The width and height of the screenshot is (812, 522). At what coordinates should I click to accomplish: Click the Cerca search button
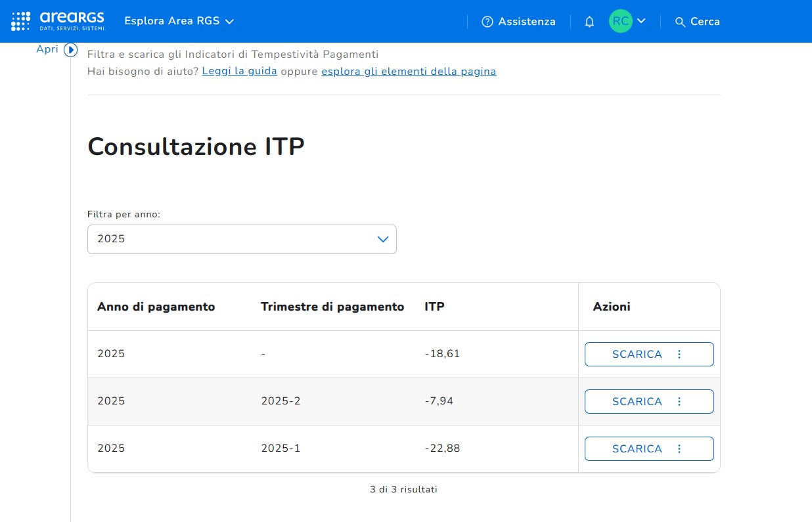pos(697,22)
